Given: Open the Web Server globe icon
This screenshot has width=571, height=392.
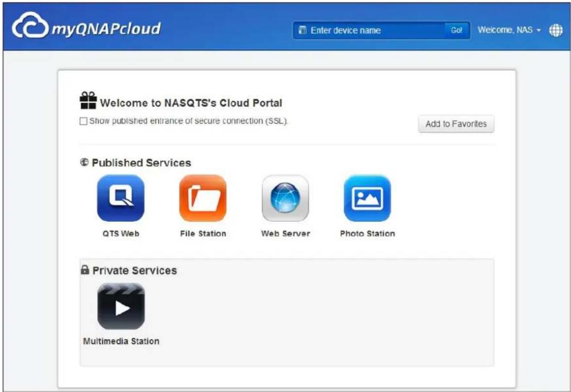Looking at the screenshot, I should click(x=285, y=198).
